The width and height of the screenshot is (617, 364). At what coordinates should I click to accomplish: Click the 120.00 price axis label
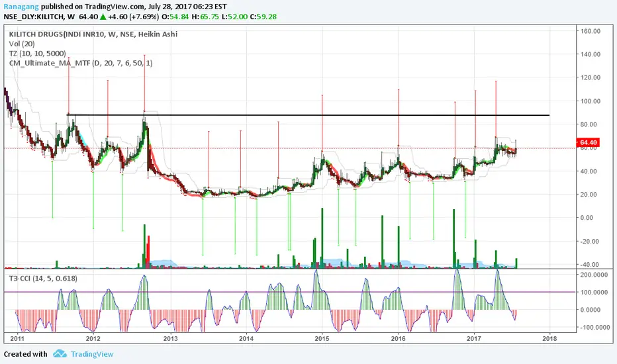(591, 77)
